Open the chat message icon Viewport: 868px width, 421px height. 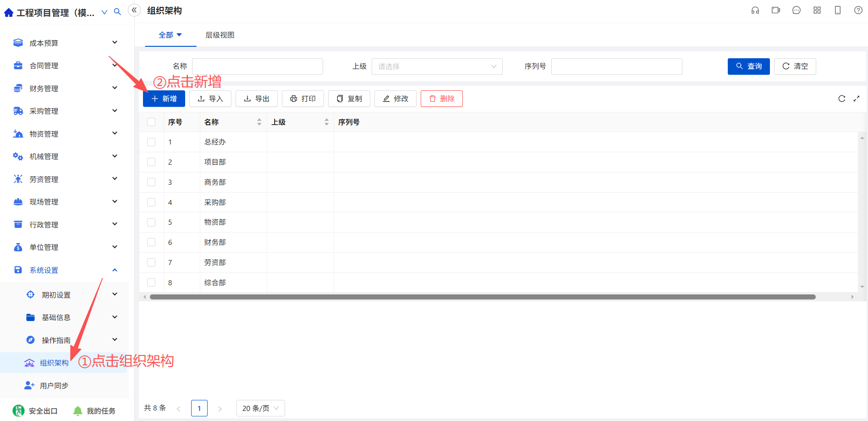[797, 11]
